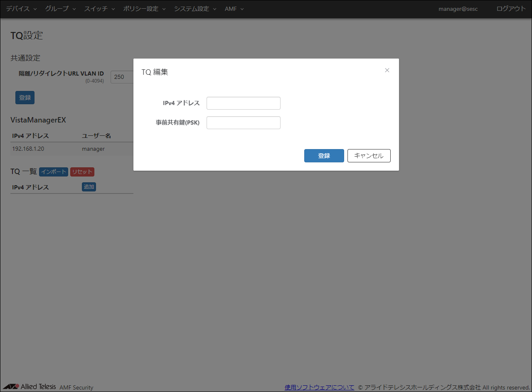Click the 登録 button under 共通設定

click(25, 98)
